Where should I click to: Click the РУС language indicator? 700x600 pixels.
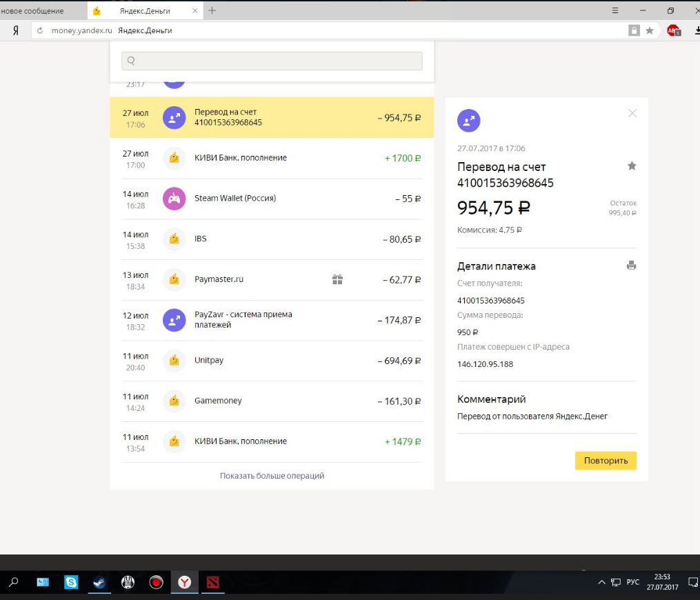(x=633, y=582)
